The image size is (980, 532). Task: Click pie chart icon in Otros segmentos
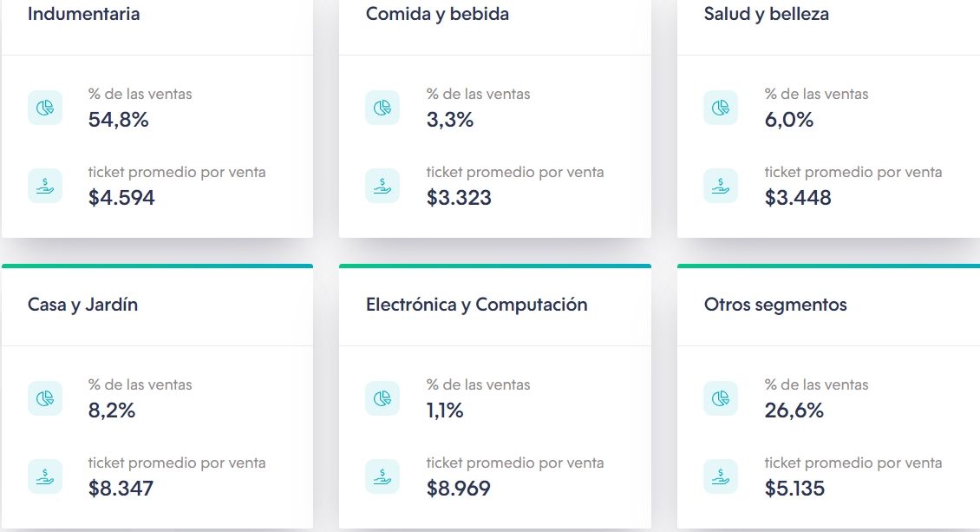(721, 398)
